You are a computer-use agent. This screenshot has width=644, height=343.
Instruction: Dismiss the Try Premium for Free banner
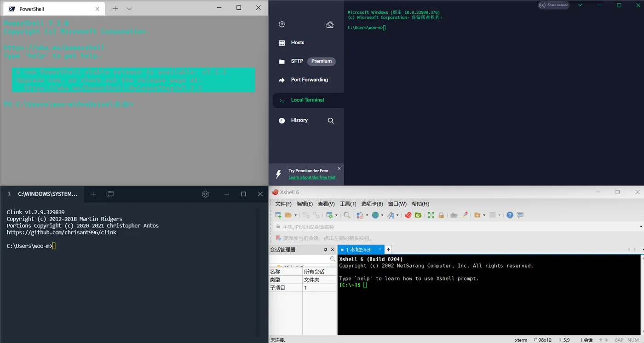pyautogui.click(x=339, y=169)
